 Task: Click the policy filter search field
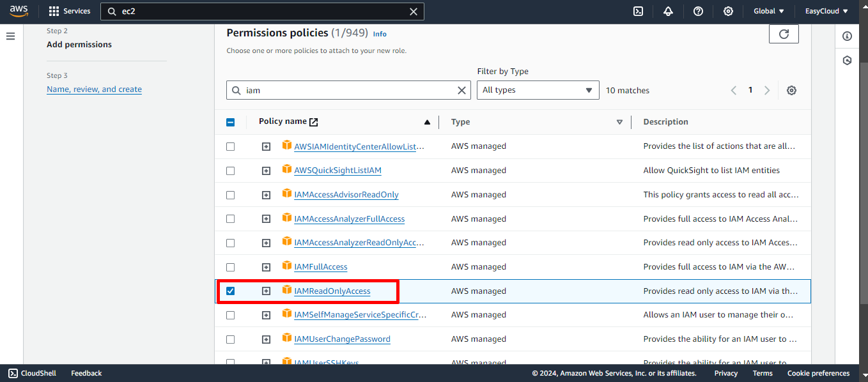point(348,90)
